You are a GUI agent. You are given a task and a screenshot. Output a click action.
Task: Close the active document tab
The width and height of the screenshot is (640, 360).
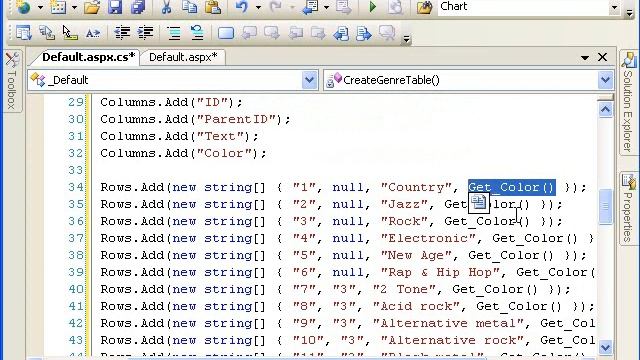602,57
